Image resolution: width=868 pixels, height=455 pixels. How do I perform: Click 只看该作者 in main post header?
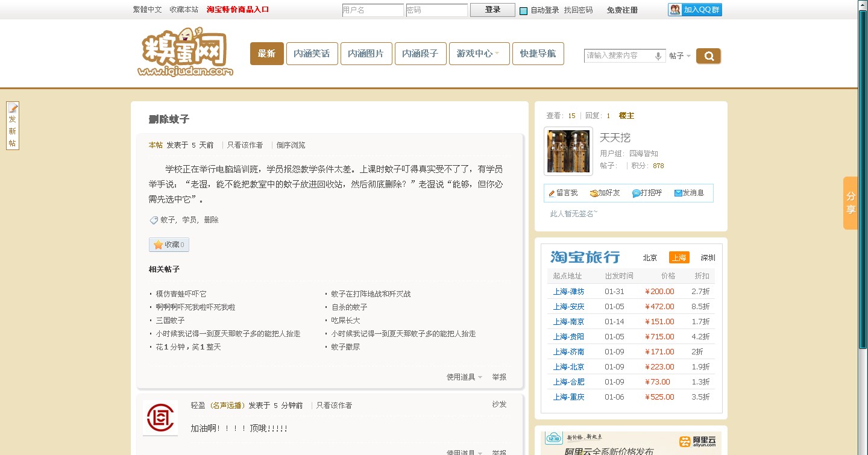pyautogui.click(x=245, y=145)
